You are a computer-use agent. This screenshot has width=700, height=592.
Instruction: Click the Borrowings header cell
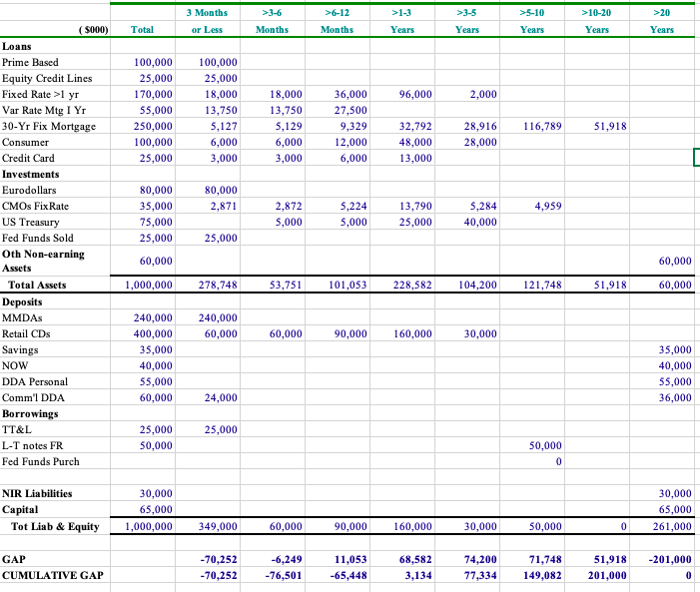(30, 414)
